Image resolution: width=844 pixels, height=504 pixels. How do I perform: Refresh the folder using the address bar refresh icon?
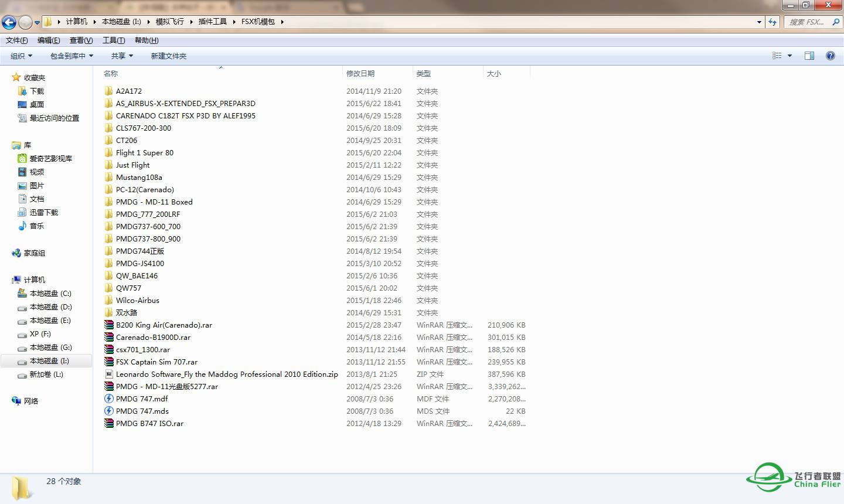(x=772, y=22)
